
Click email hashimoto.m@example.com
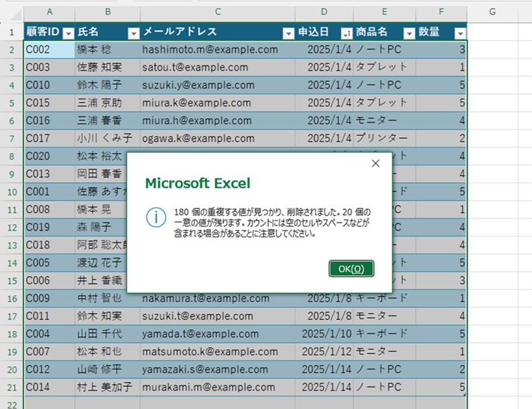[218, 50]
